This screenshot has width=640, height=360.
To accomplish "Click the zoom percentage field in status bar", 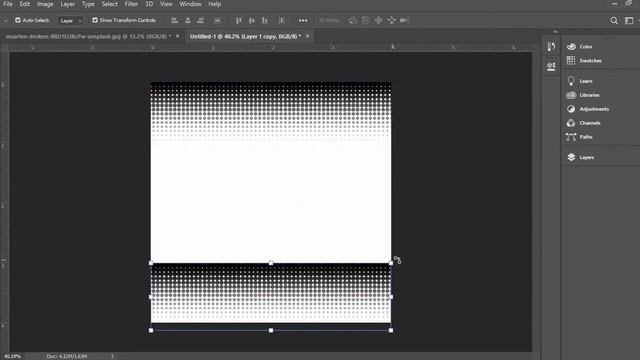I will pyautogui.click(x=12, y=356).
